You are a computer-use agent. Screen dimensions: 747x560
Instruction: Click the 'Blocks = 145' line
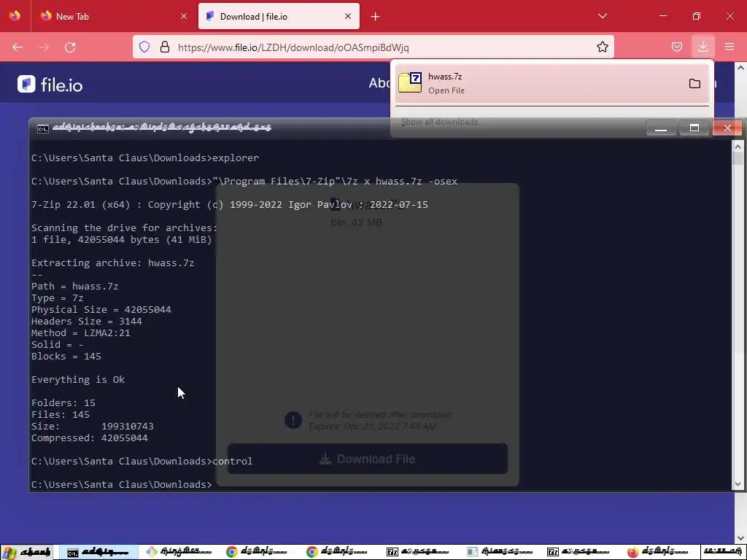click(66, 356)
